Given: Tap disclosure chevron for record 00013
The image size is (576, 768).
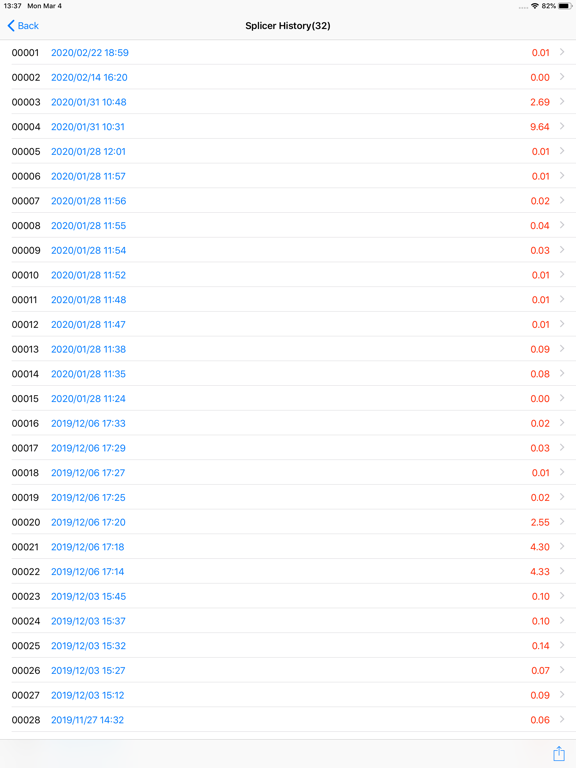Looking at the screenshot, I should (x=562, y=348).
